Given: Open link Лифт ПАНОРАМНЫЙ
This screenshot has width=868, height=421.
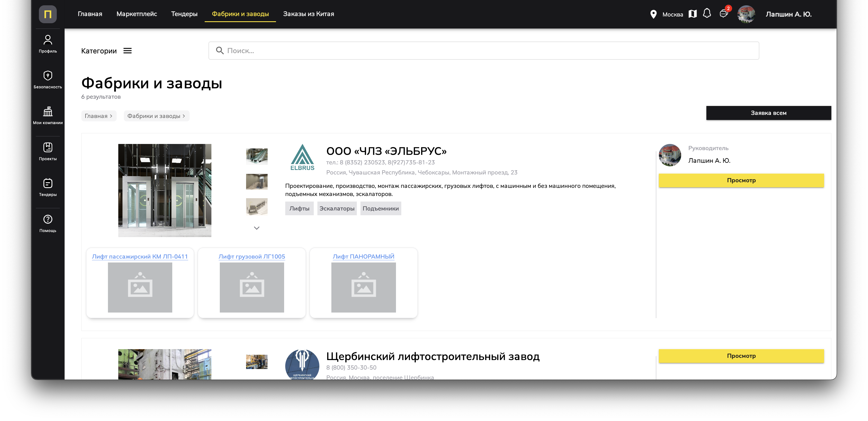Looking at the screenshot, I should click(364, 257).
